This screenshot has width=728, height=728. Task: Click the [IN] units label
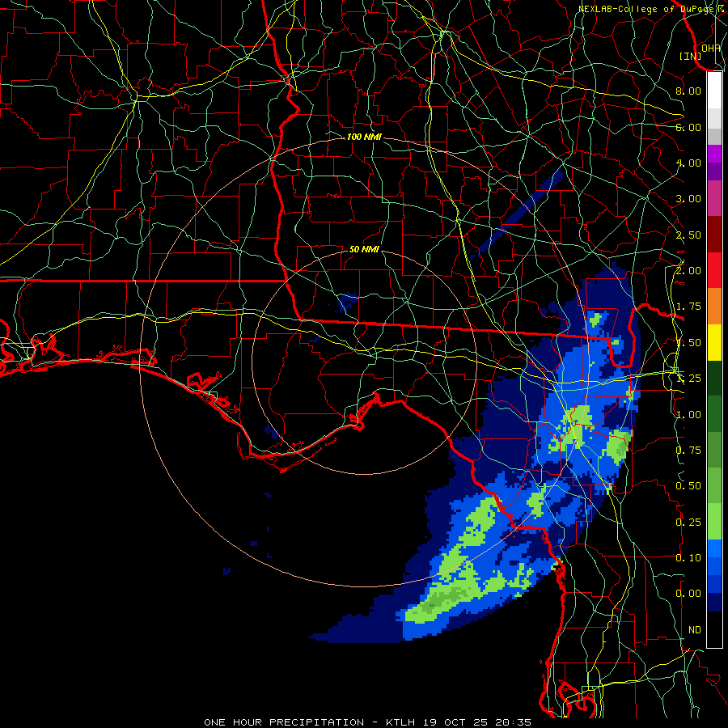[x=691, y=56]
